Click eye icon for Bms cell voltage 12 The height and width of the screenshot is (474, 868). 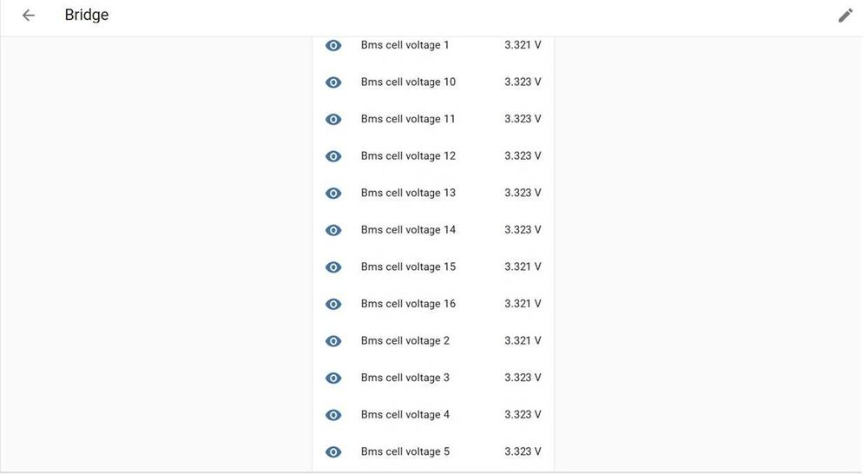coord(333,156)
